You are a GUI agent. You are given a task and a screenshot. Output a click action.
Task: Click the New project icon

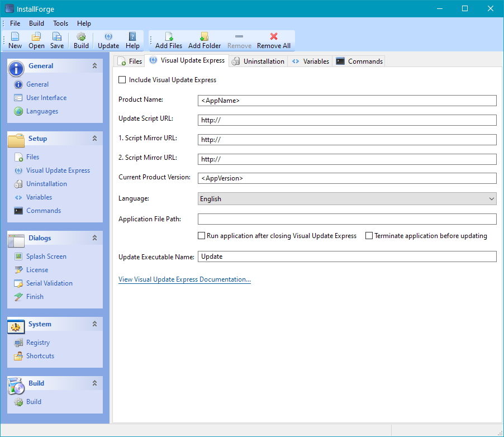15,40
